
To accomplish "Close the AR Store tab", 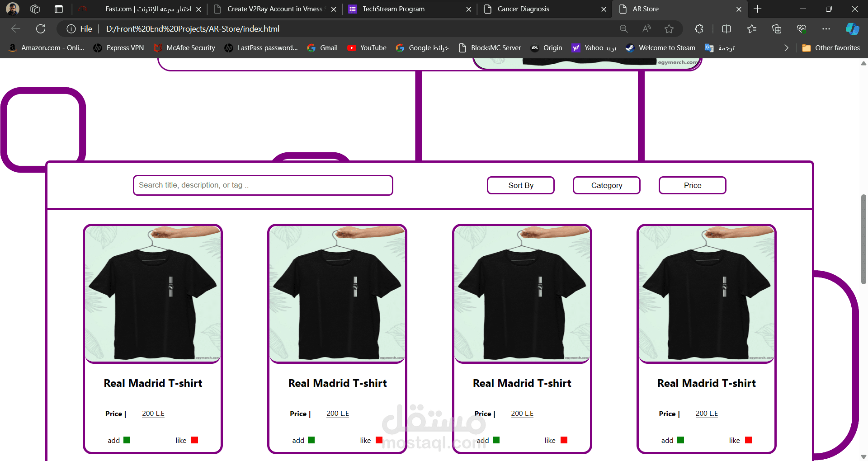I will (x=739, y=9).
